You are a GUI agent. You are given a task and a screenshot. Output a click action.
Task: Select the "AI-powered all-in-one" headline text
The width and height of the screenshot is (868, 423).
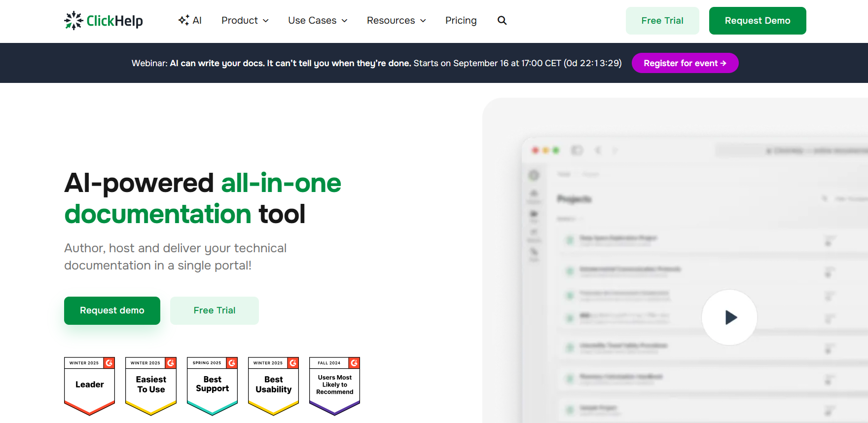(x=203, y=183)
